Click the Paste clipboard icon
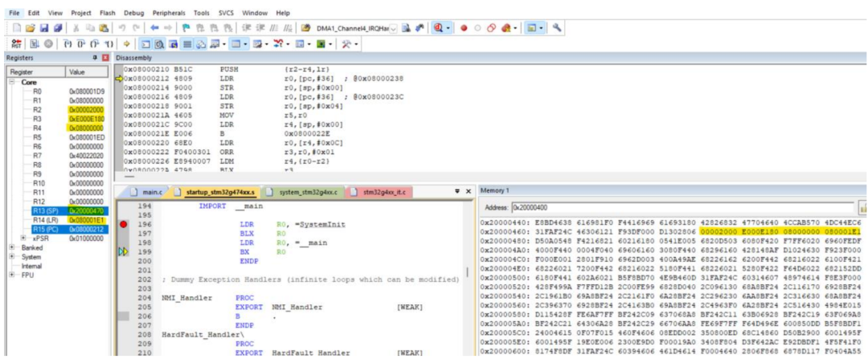 104,28
